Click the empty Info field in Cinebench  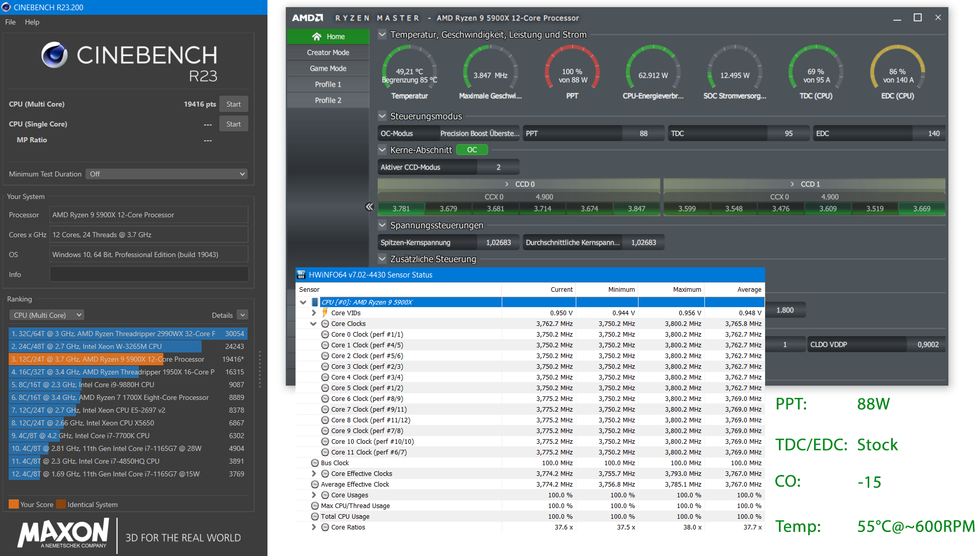tap(149, 274)
